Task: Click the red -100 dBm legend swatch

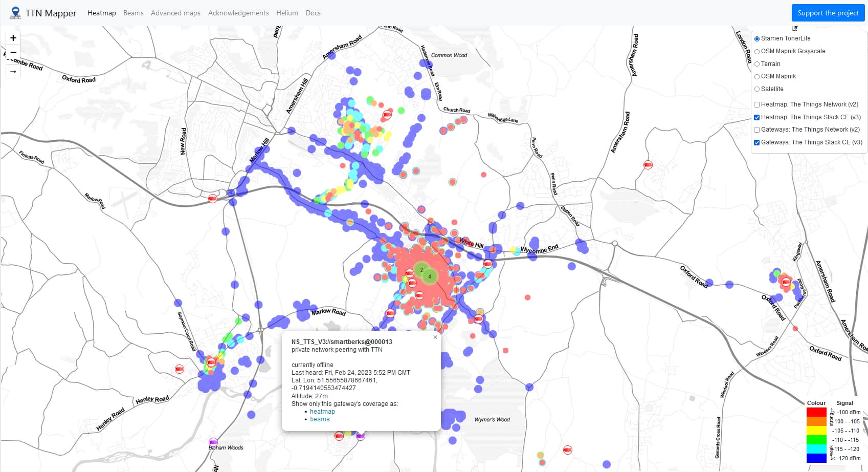Action: pos(816,412)
